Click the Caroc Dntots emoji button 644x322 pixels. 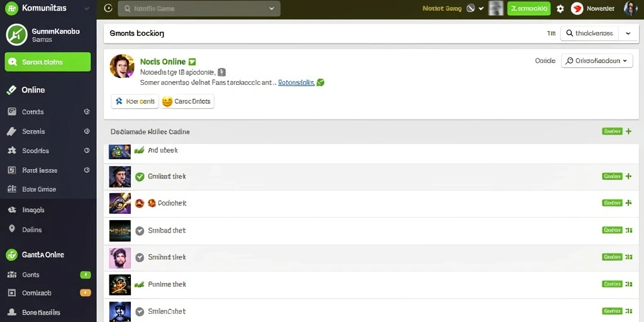tap(187, 101)
